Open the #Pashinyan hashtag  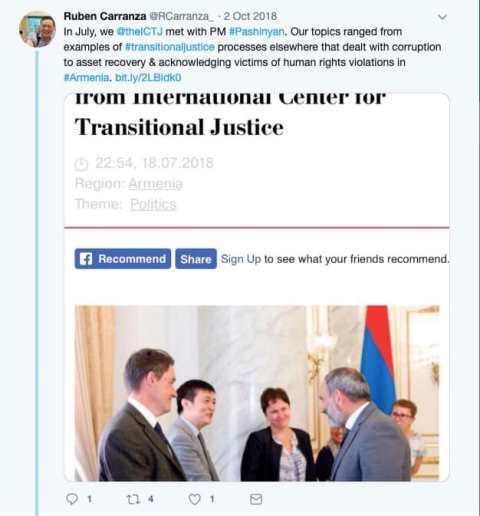coord(257,32)
